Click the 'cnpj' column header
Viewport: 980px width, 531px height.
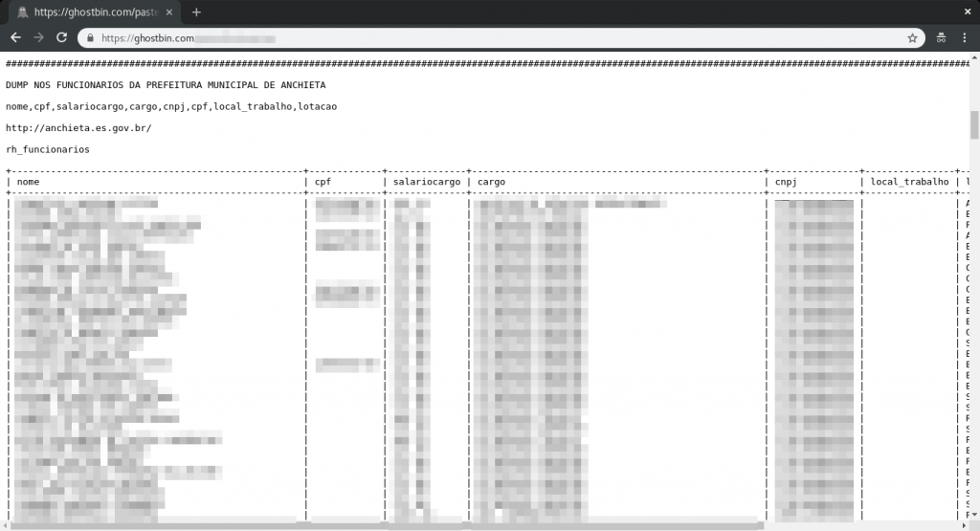pos(786,182)
